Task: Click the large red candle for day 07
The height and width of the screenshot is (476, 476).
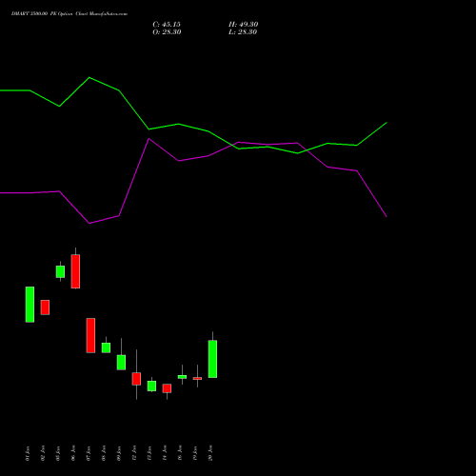Action: coord(90,335)
